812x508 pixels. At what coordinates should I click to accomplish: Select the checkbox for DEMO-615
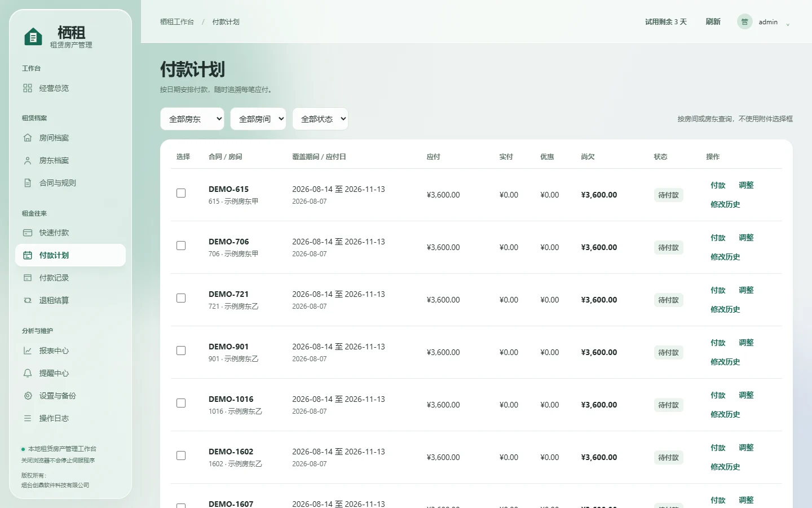(x=181, y=193)
